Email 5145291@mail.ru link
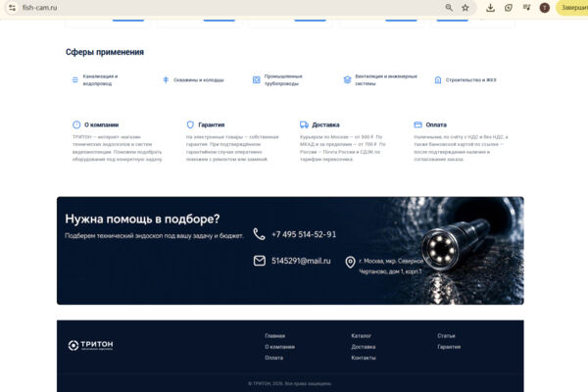Viewport: 588px width, 392px height. pyautogui.click(x=301, y=261)
